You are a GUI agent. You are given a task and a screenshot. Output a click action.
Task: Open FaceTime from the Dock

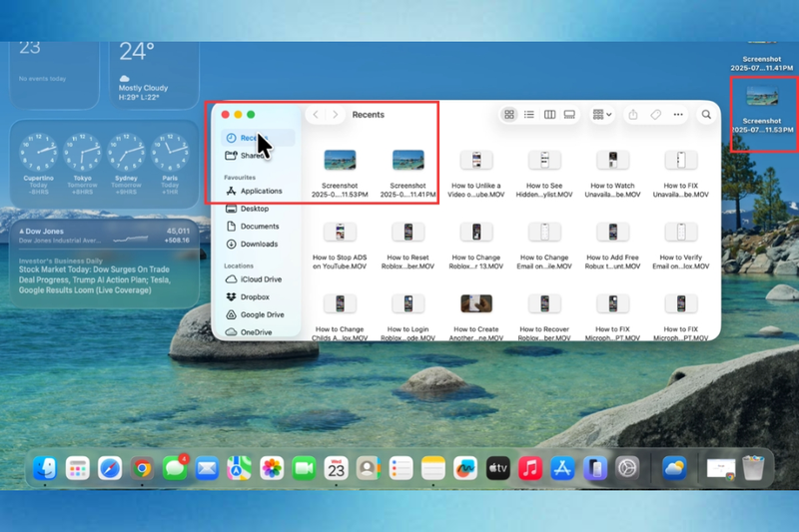pos(304,468)
